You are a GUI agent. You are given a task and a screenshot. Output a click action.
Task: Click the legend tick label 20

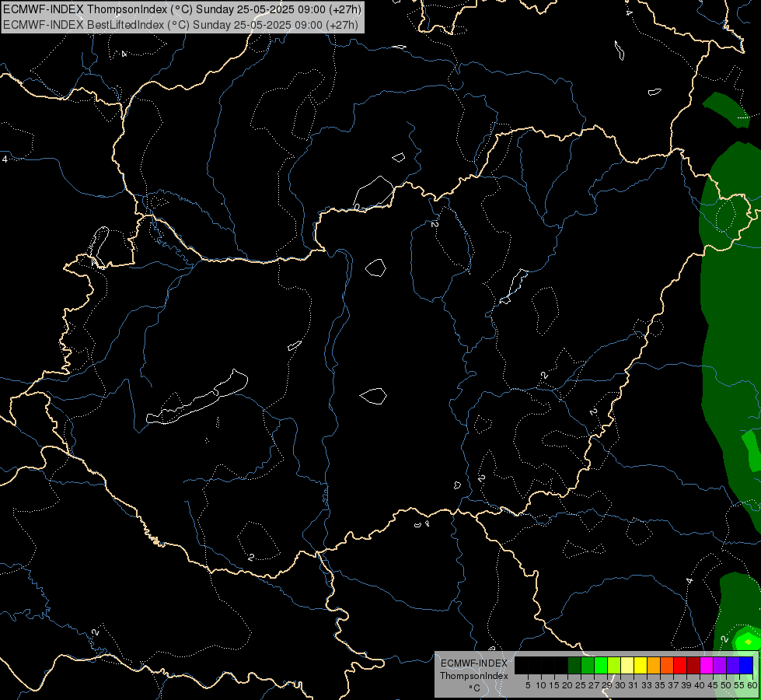(x=567, y=685)
